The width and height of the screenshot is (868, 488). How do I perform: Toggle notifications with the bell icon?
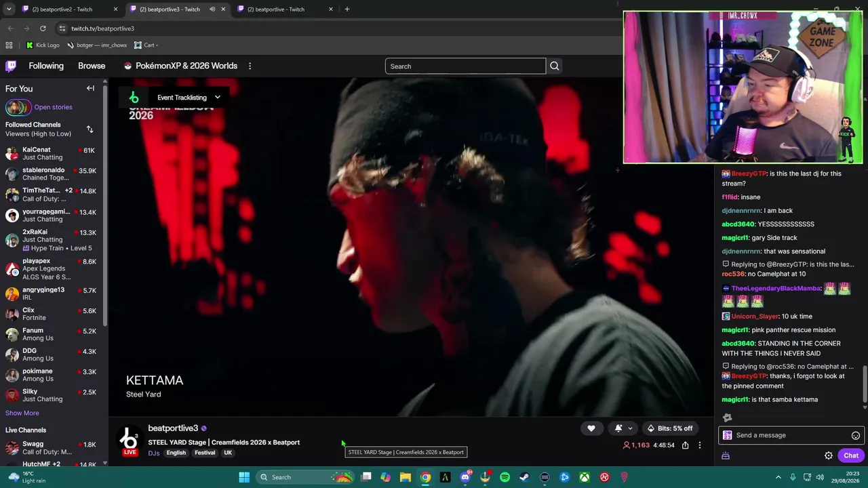click(618, 428)
